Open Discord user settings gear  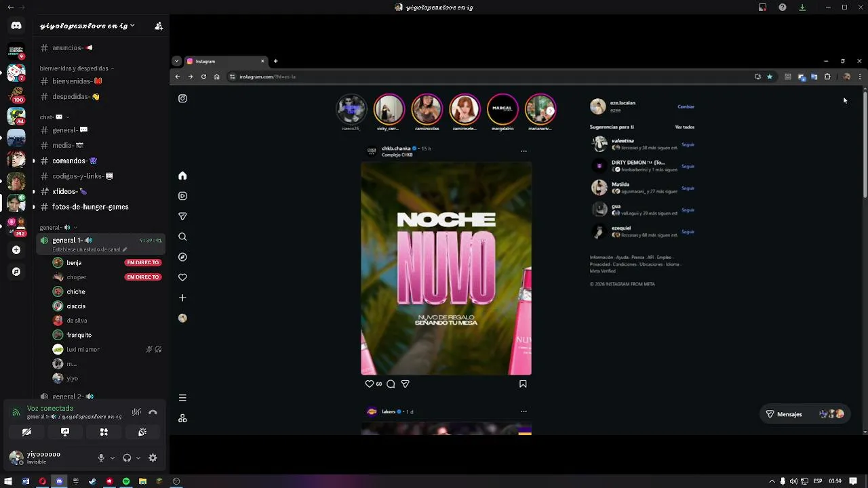tap(153, 458)
